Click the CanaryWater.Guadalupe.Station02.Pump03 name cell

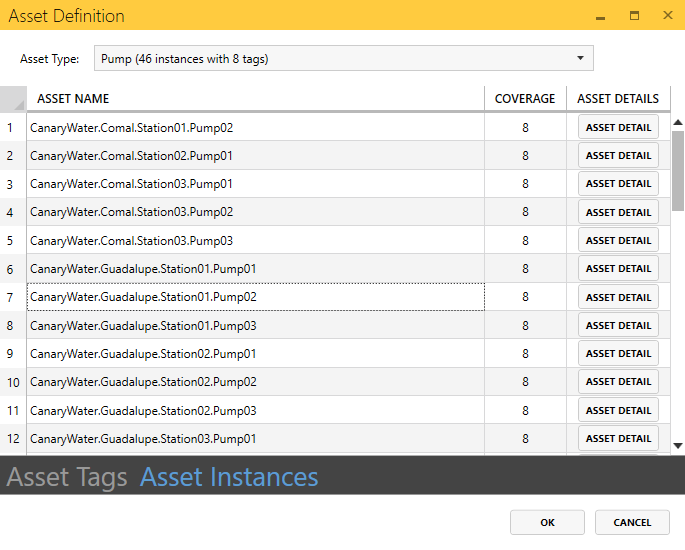click(255, 410)
